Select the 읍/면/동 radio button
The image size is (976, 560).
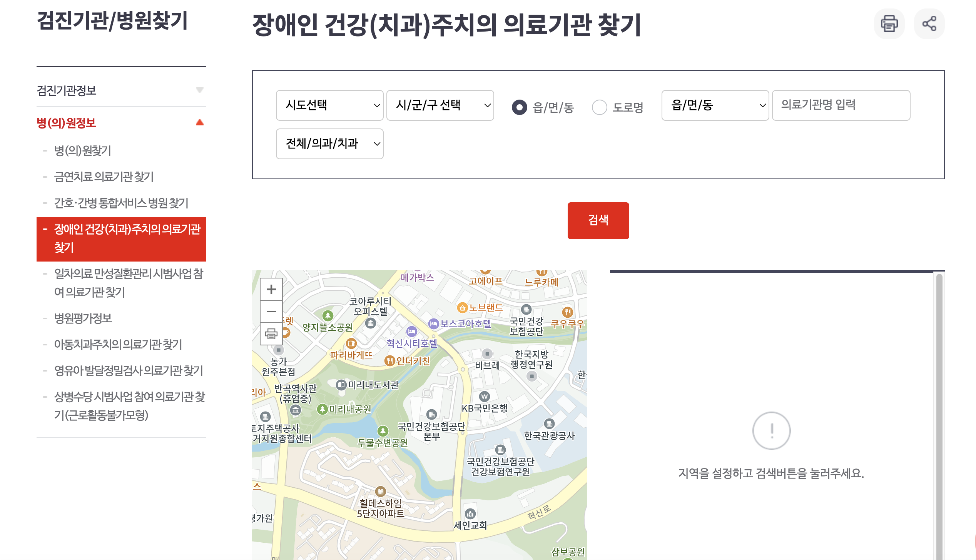pyautogui.click(x=519, y=107)
